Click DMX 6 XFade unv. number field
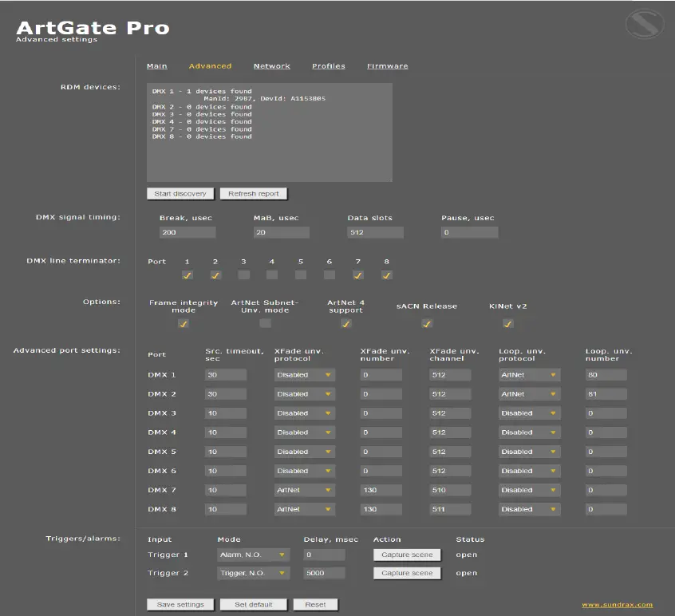The width and height of the screenshot is (675, 616). tap(381, 471)
